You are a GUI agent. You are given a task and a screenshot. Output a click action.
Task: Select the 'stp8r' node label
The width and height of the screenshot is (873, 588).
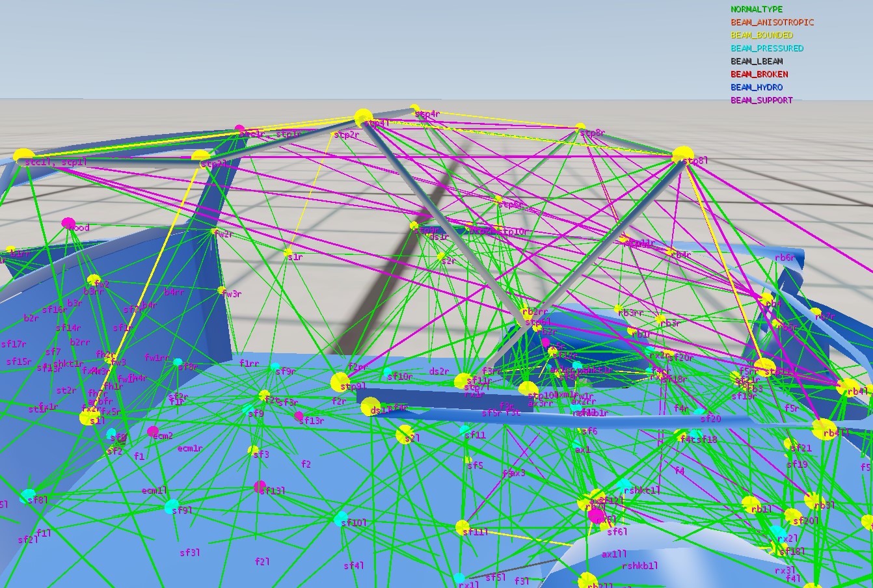tap(592, 133)
